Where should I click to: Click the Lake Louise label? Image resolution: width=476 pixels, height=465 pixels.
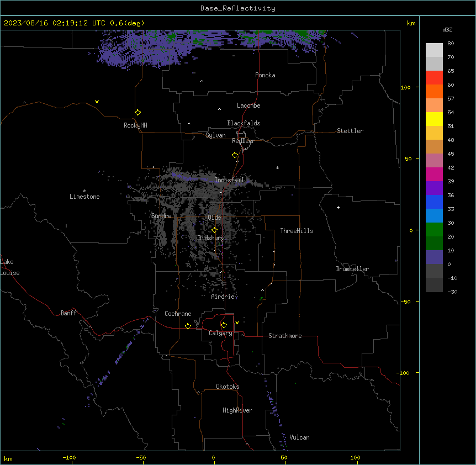pos(10,267)
